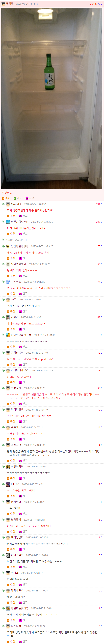This screenshot has width=104, height=644.
Task: Report 인천공항수문장's comment
Action: pyautogui.click(x=23, y=233)
